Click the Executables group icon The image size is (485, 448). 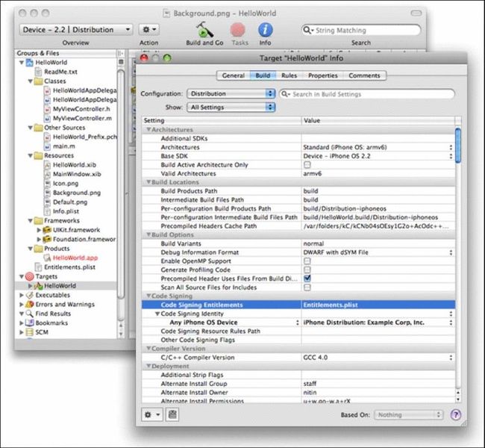[x=29, y=295]
